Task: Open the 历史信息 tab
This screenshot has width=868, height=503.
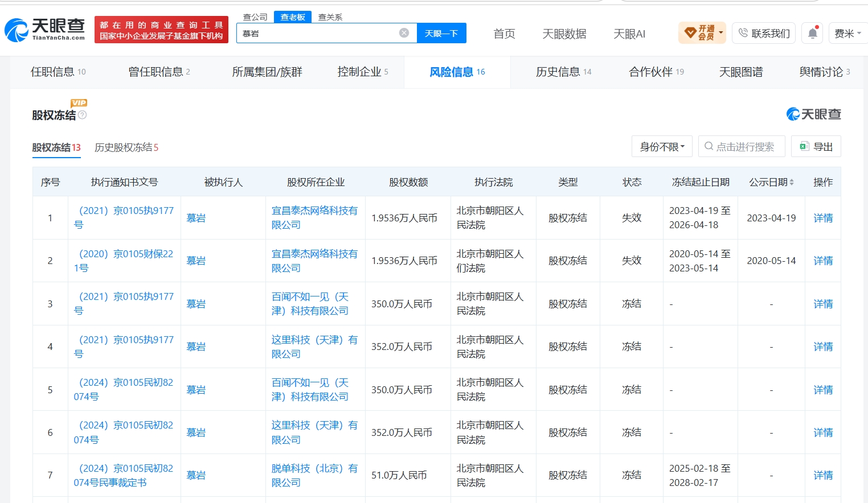Action: tap(564, 72)
